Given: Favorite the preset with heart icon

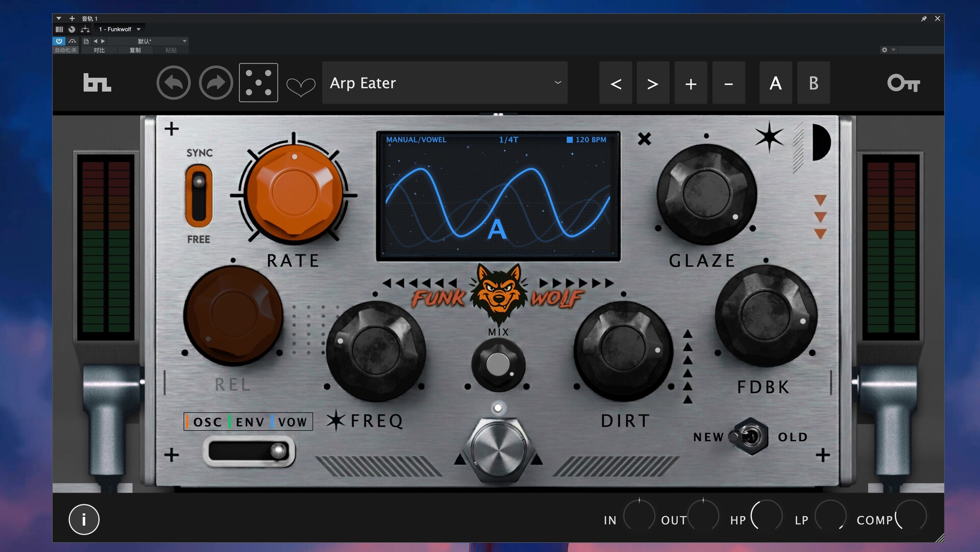Looking at the screenshot, I should tap(301, 86).
